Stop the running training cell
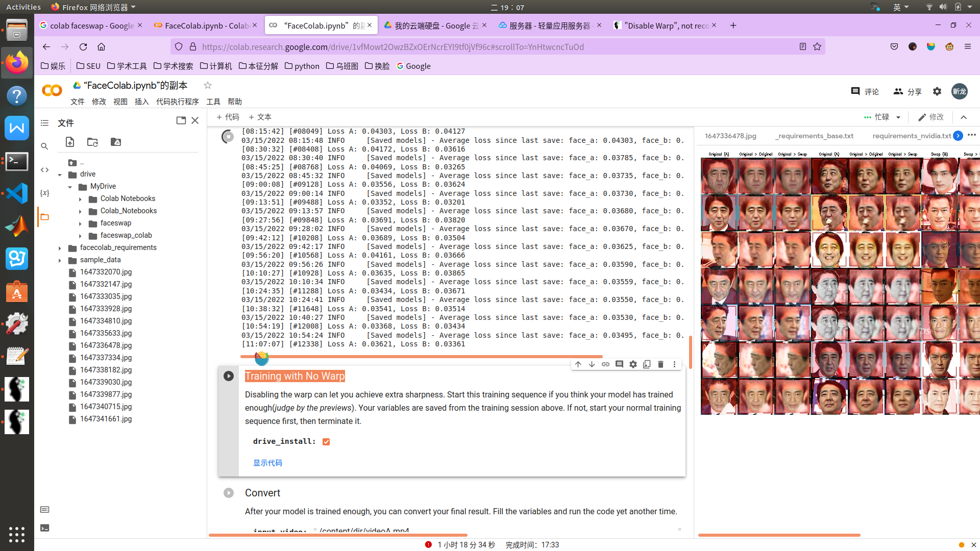Image resolution: width=980 pixels, height=551 pixels. pos(228,137)
